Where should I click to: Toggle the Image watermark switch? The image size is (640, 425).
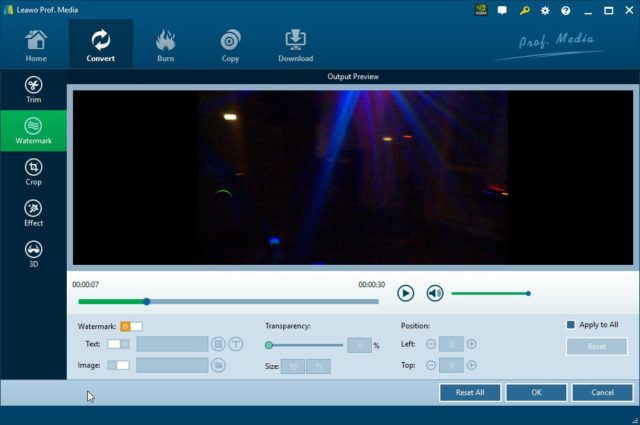[x=118, y=365]
